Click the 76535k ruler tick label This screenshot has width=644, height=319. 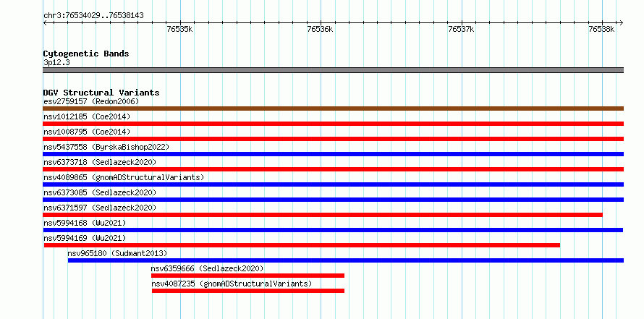pyautogui.click(x=179, y=29)
